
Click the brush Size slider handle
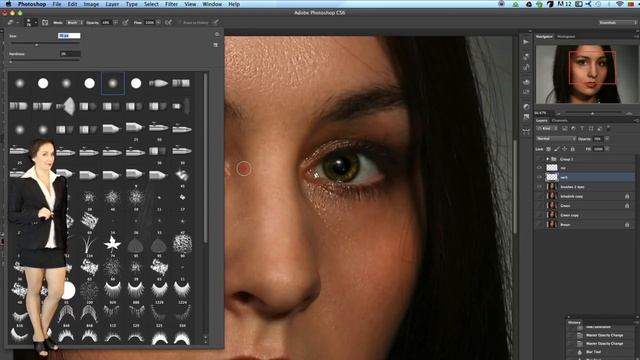[36, 44]
